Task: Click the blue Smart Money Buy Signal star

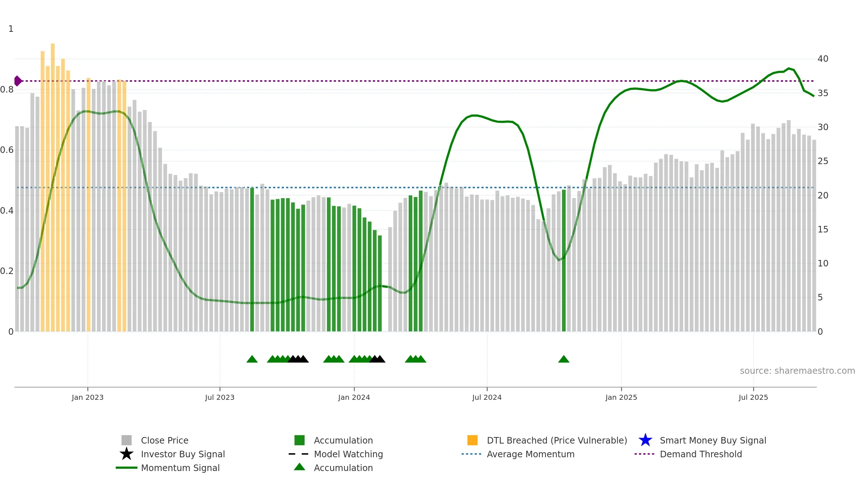Action: [645, 440]
